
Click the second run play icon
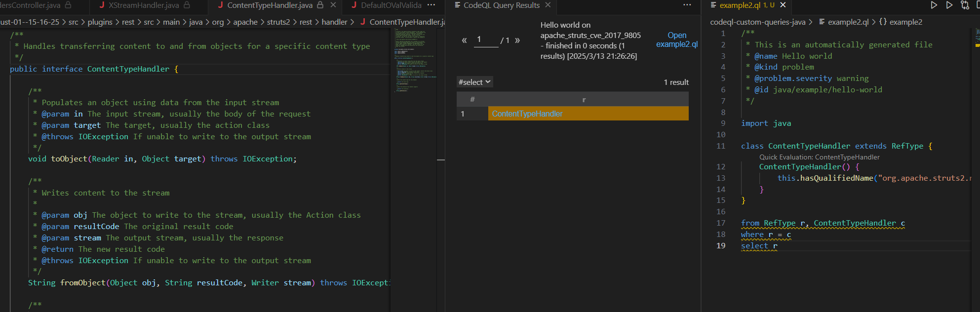(x=949, y=5)
